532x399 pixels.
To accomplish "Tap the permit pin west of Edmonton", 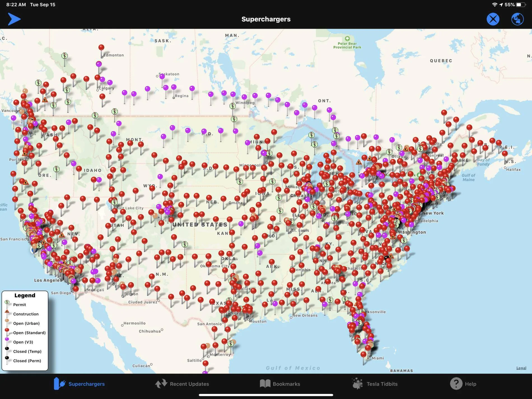I will [x=65, y=56].
